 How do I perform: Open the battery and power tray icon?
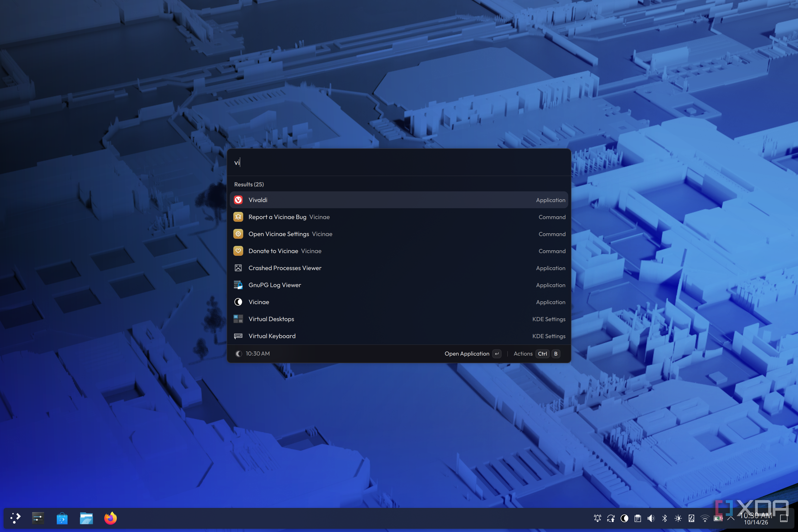pos(718,518)
